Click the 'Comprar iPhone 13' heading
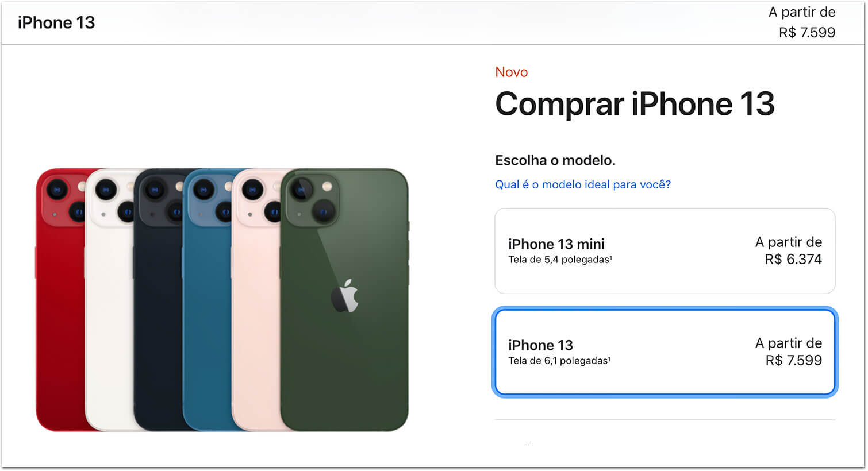Image resolution: width=868 pixels, height=471 pixels. click(x=635, y=104)
